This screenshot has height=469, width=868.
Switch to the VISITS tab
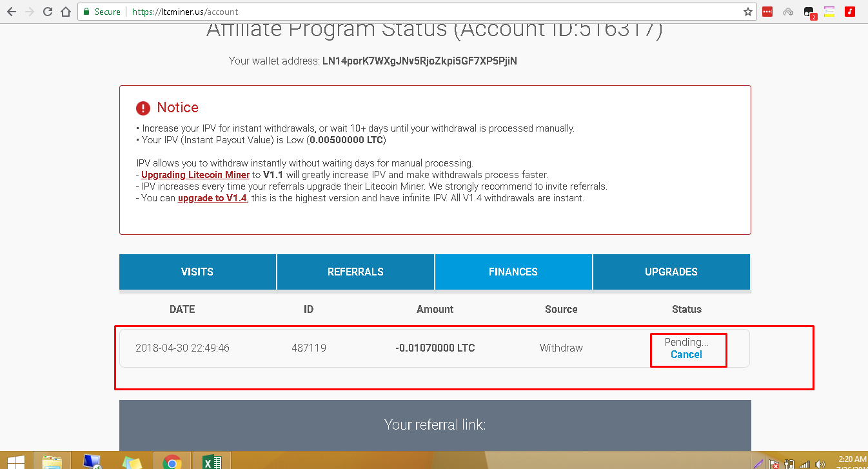coord(197,272)
